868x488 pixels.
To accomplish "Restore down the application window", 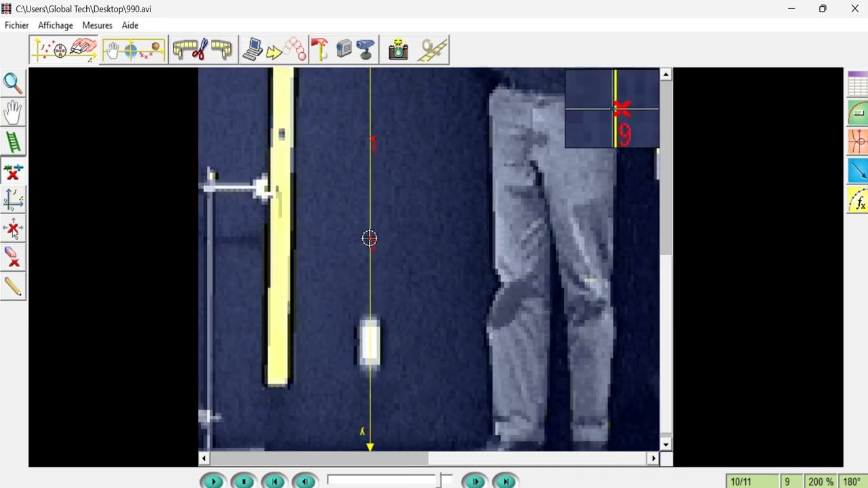I will pos(823,9).
